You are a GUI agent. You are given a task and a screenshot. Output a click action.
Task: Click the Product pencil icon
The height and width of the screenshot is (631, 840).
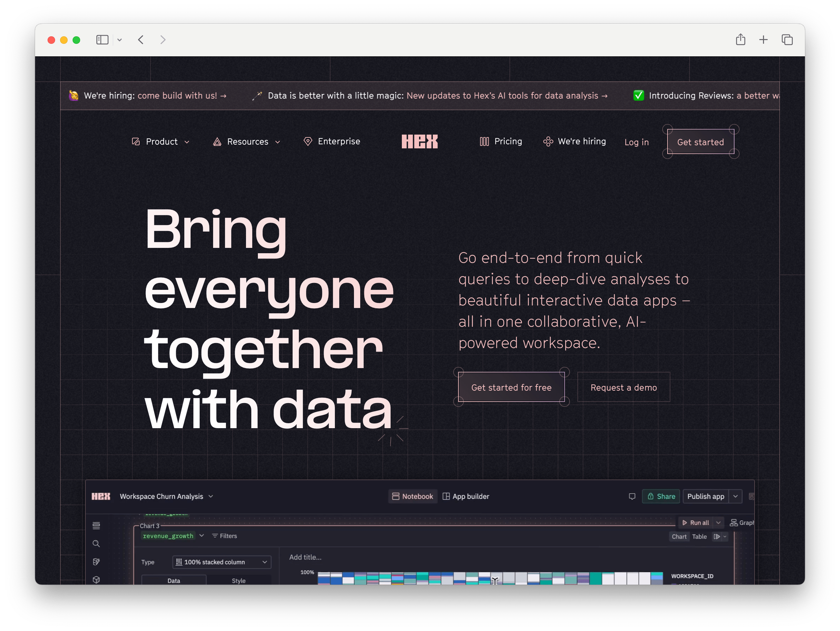click(136, 142)
